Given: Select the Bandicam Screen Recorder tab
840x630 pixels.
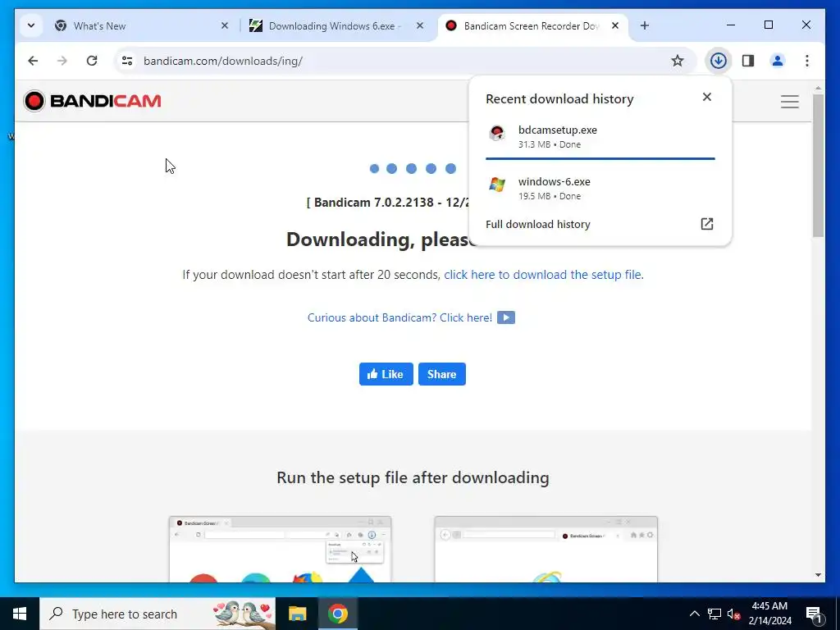Looking at the screenshot, I should pos(533,25).
